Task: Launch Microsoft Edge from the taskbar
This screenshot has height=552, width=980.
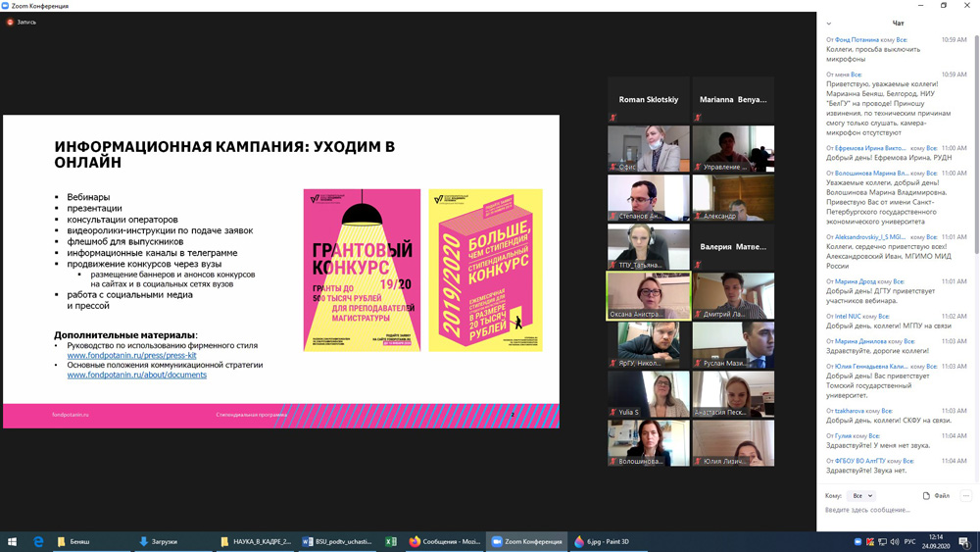Action: [x=39, y=541]
